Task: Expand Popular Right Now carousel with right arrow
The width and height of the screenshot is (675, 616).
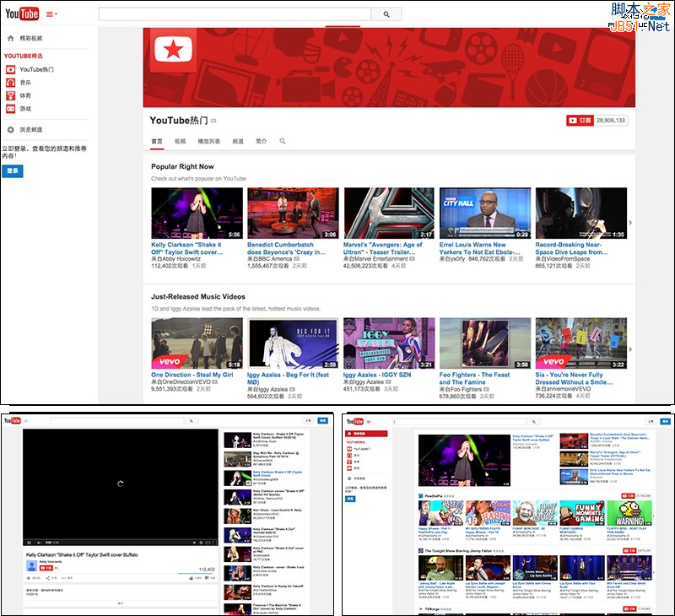Action: [630, 223]
